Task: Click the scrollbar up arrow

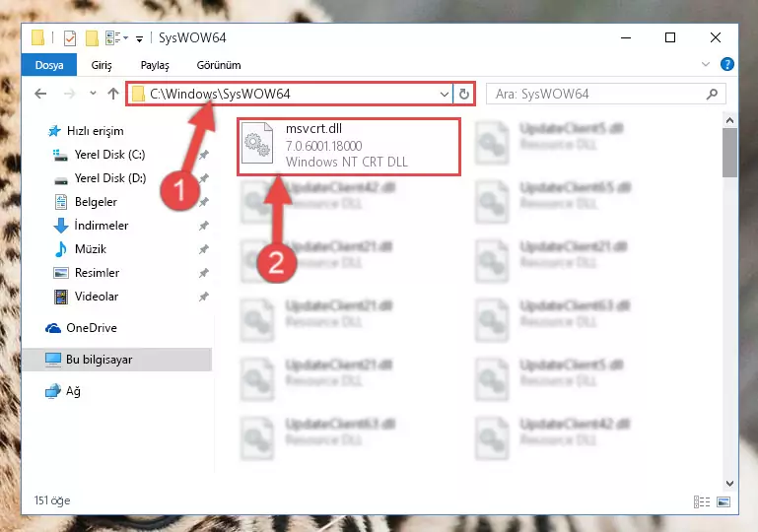Action: coord(730,120)
